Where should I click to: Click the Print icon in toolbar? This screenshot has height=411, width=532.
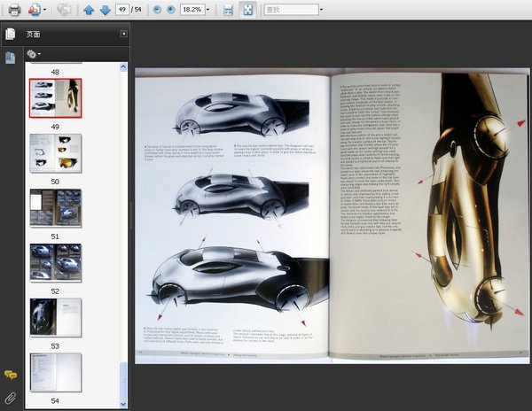14,10
